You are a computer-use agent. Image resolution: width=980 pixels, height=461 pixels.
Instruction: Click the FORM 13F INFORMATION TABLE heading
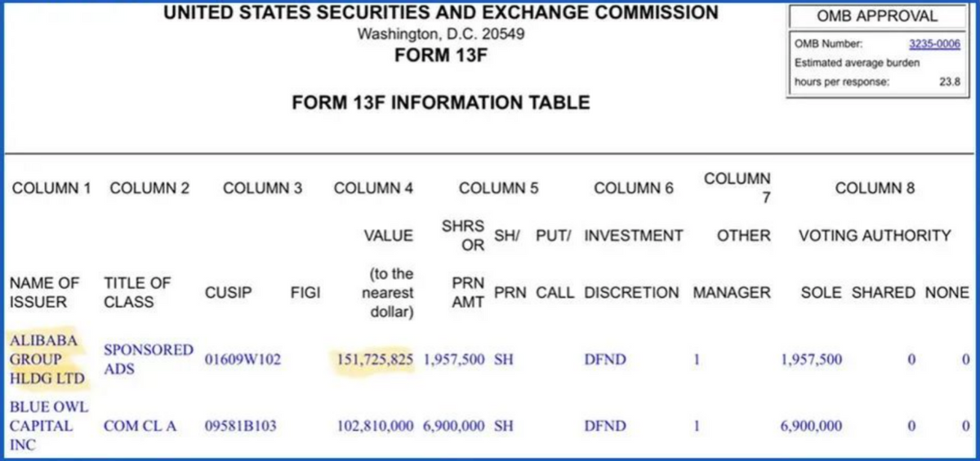440,103
